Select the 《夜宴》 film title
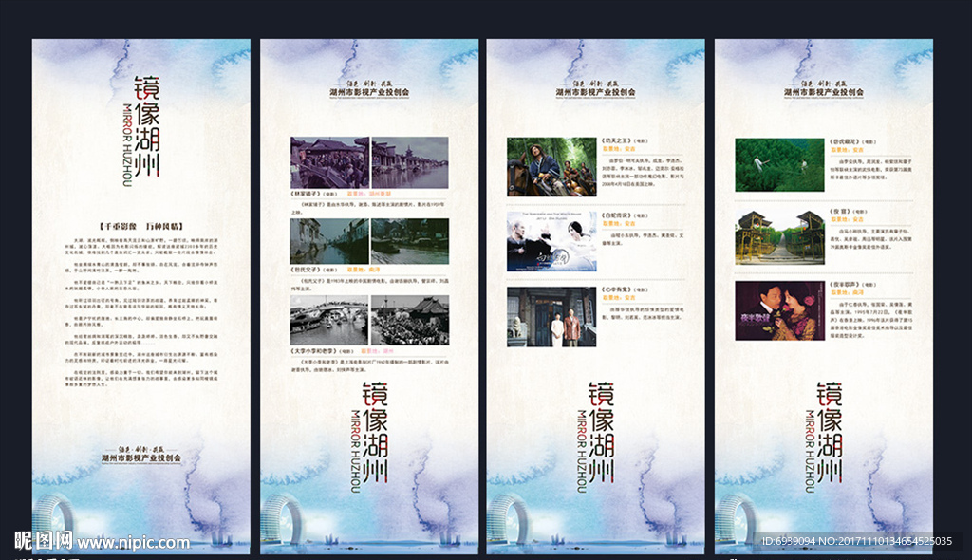The image size is (972, 560). (x=840, y=212)
